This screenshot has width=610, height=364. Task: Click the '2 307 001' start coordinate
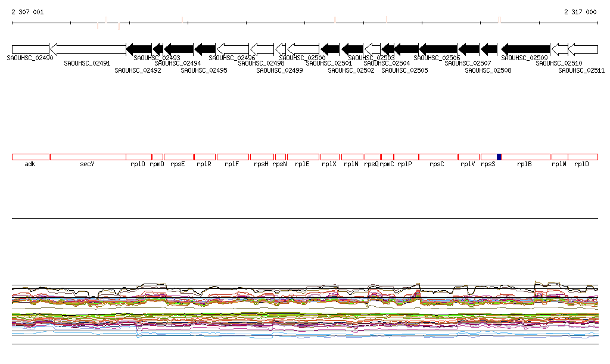coord(27,12)
